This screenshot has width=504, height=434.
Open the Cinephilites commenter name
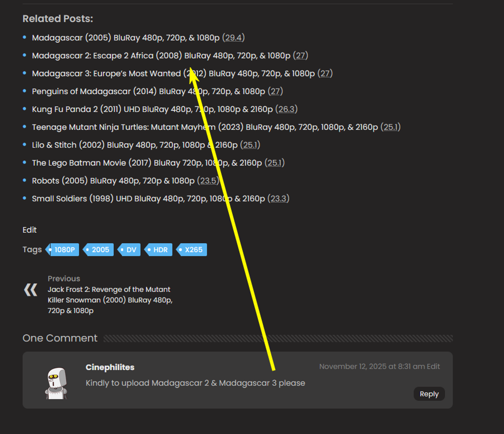tap(110, 367)
